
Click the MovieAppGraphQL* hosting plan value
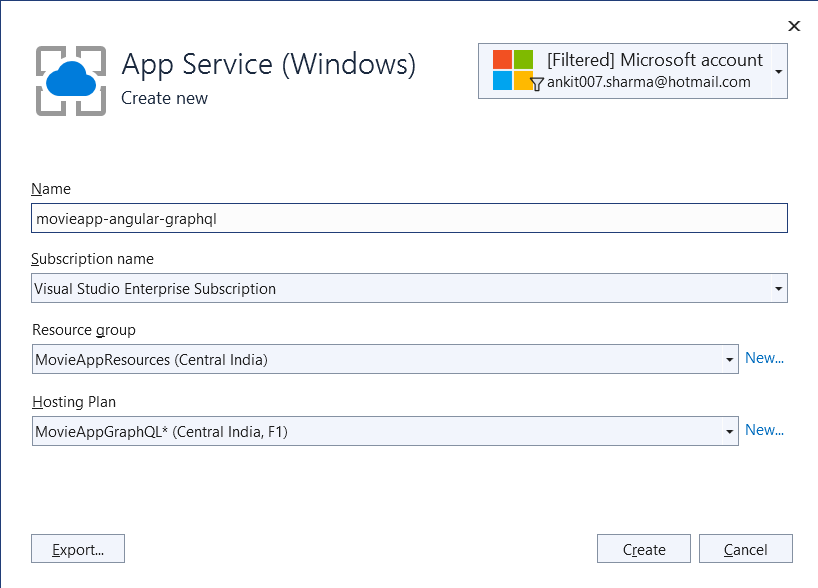162,431
